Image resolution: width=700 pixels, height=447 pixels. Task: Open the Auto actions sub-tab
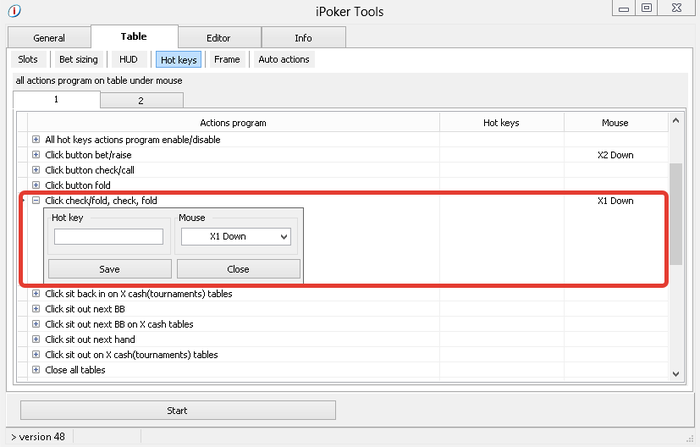pyautogui.click(x=284, y=59)
